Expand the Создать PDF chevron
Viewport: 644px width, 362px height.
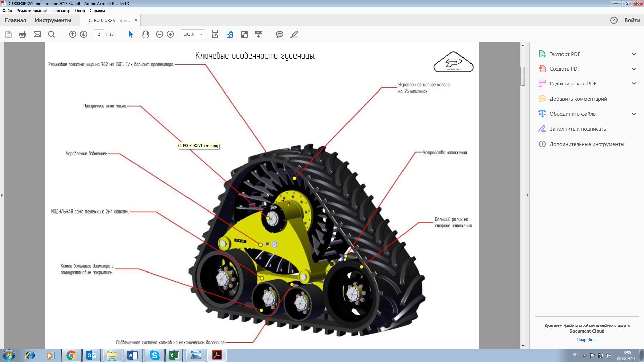(634, 69)
